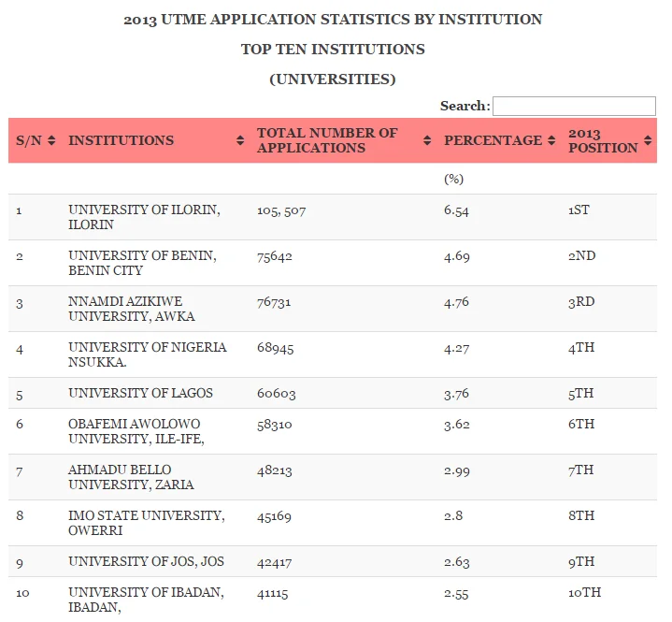
Task: Click the 8TH position cell
Action: point(581,515)
